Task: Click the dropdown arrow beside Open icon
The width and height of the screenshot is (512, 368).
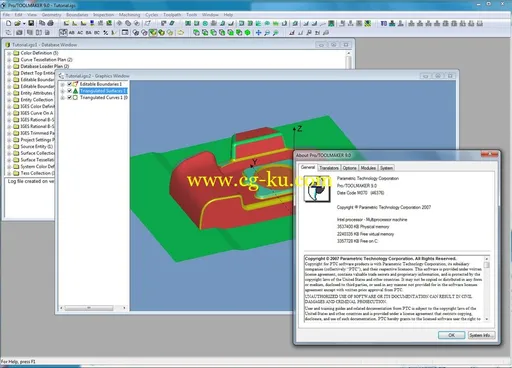Action: (24, 24)
